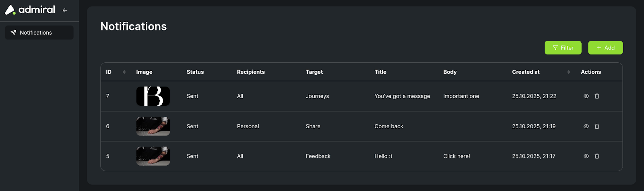The width and height of the screenshot is (644, 191).
Task: Open the Filter options
Action: pyautogui.click(x=563, y=47)
